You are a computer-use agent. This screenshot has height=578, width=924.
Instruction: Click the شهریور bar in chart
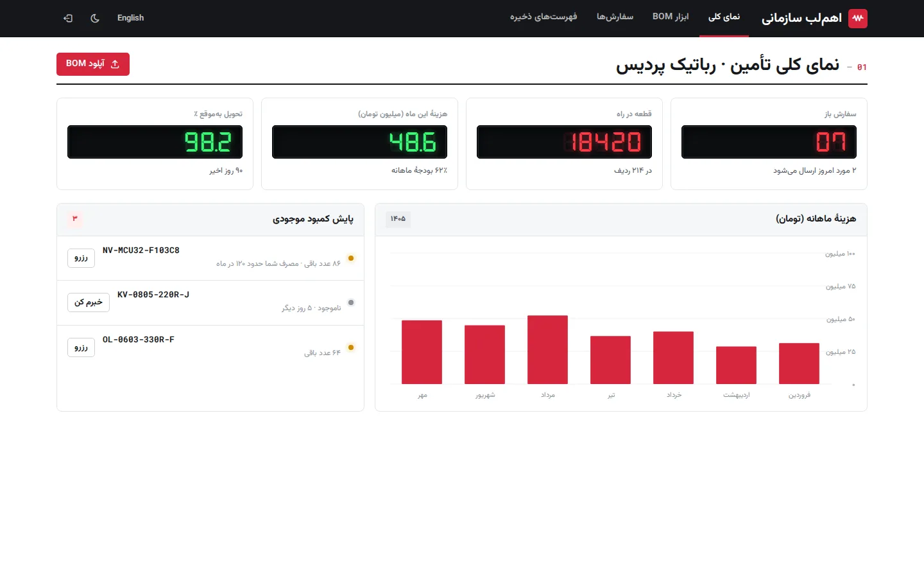coord(484,355)
